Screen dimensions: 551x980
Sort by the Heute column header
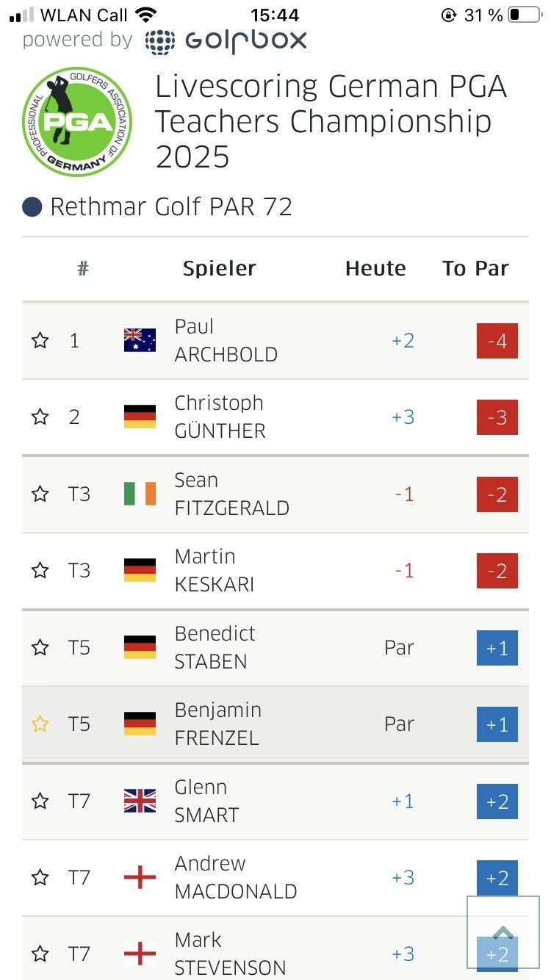coord(375,269)
